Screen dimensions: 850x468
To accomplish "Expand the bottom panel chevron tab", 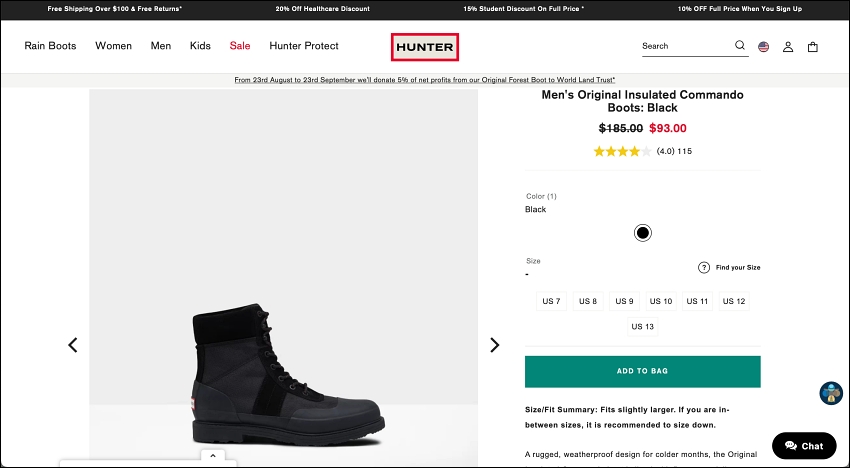I will (213, 456).
